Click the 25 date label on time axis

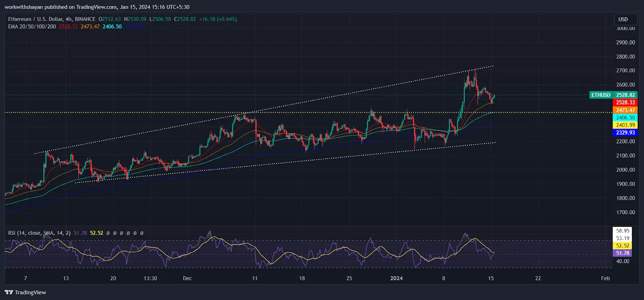pyautogui.click(x=349, y=278)
